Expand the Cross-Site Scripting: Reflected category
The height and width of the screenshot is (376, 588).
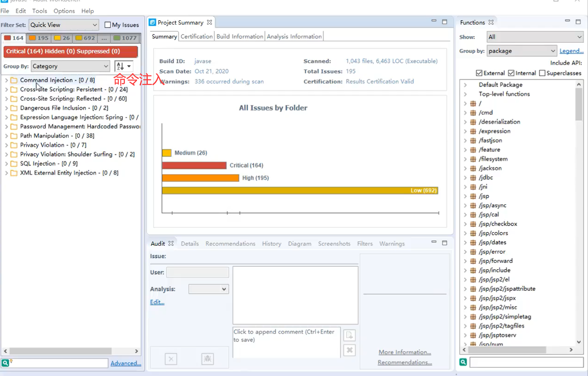click(x=6, y=99)
